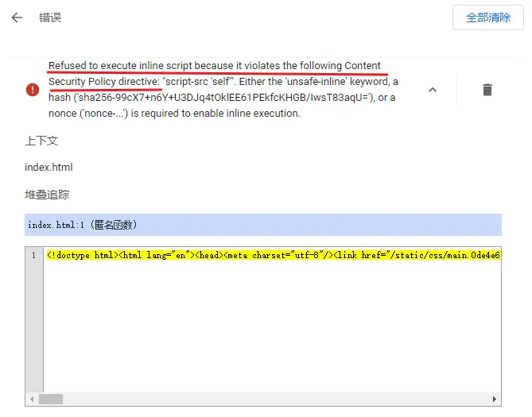Click the 全部清除 (clear all) button
532x417 pixels.
(x=488, y=17)
